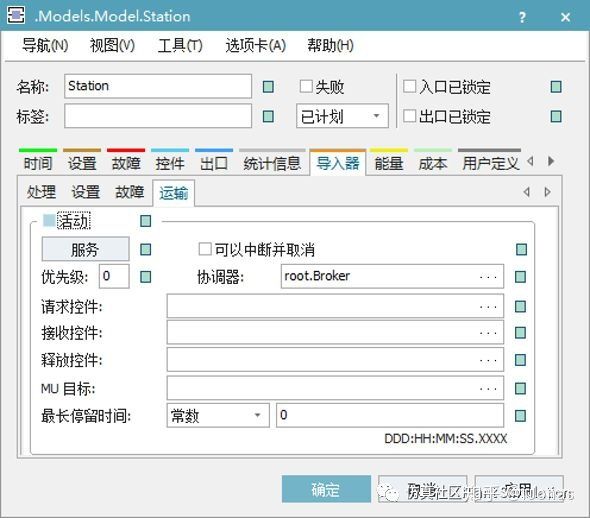Screen dimensions: 590x518
Task: Click the help question mark button
Action: pyautogui.click(x=522, y=17)
